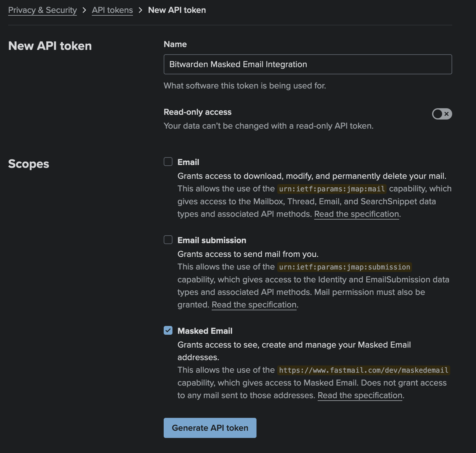Viewport: 476px width, 453px height.
Task: Open the Masked Email specification link
Action: tap(360, 395)
